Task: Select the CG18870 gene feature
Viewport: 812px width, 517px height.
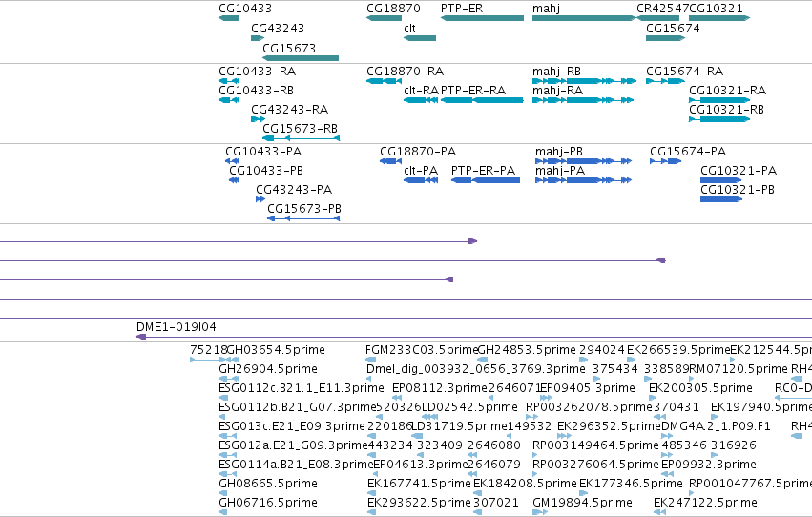Action: (x=384, y=18)
